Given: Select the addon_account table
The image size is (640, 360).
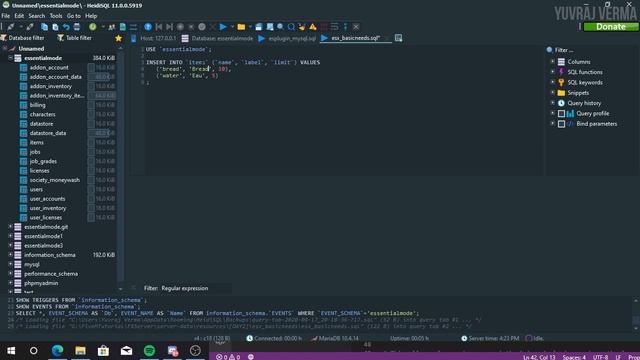Looking at the screenshot, I should 49,67.
